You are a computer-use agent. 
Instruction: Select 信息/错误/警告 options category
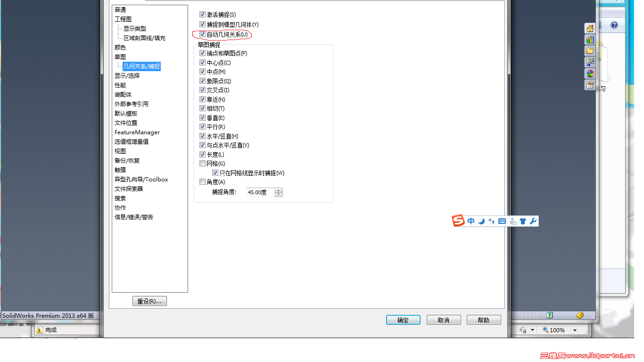click(x=134, y=217)
